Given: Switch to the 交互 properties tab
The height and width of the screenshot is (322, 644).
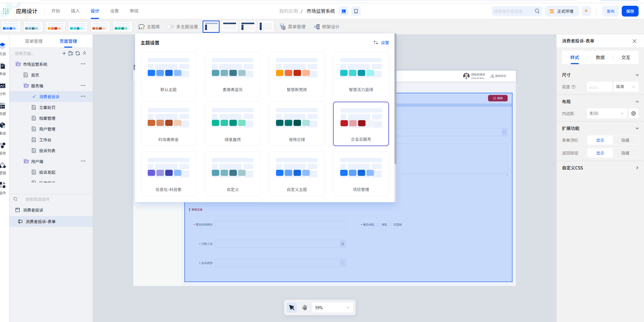Looking at the screenshot, I should coord(626,57).
